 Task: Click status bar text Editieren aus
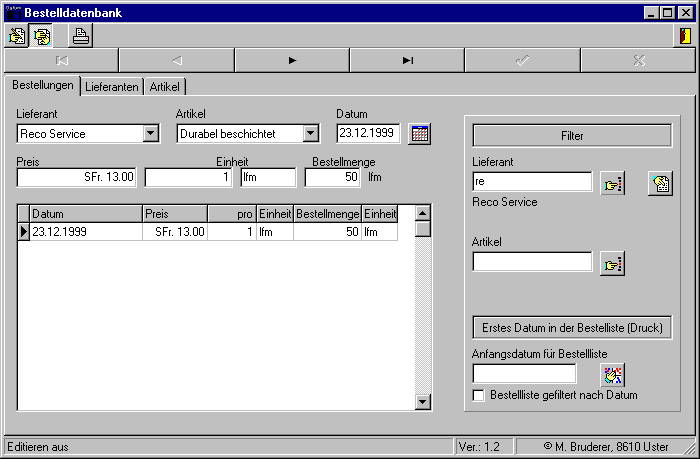click(x=38, y=447)
